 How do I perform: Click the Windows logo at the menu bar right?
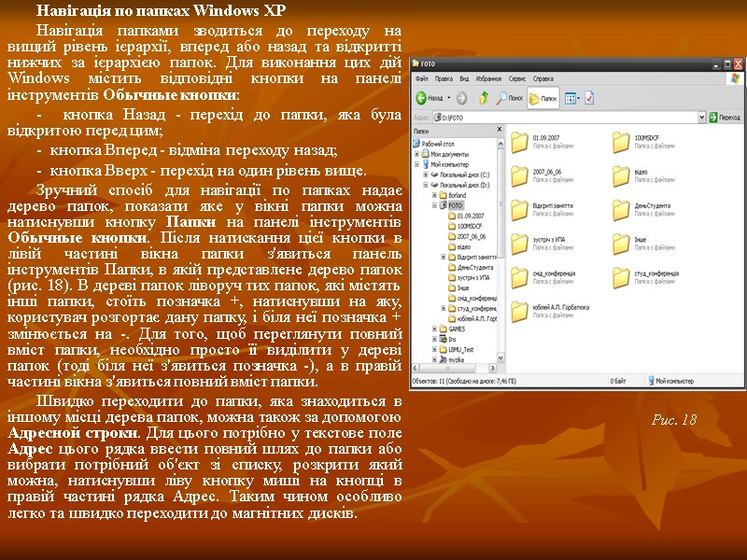click(734, 77)
